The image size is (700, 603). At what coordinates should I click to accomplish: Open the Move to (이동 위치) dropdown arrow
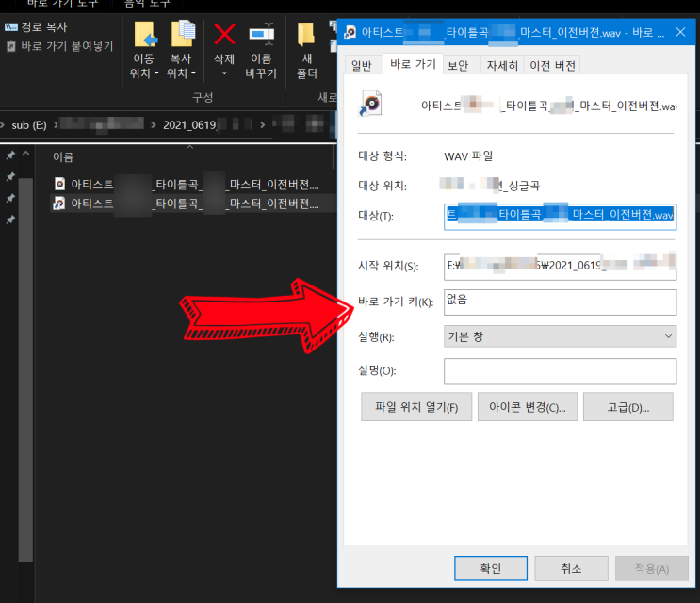[156, 73]
